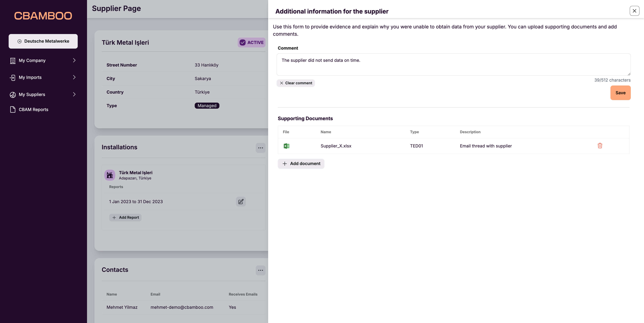Expand the My Suppliers section
Screen dimensions: 644x323
[x=74, y=94]
